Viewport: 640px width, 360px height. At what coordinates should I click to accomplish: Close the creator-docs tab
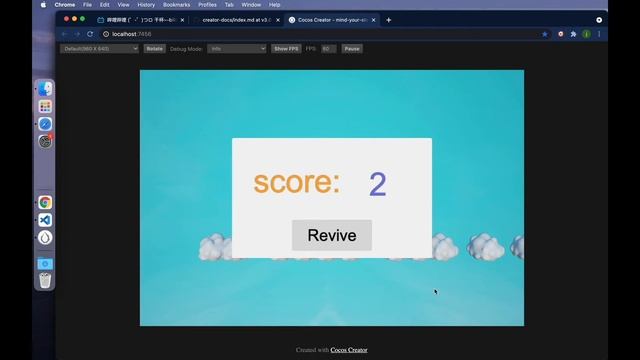tap(278, 20)
